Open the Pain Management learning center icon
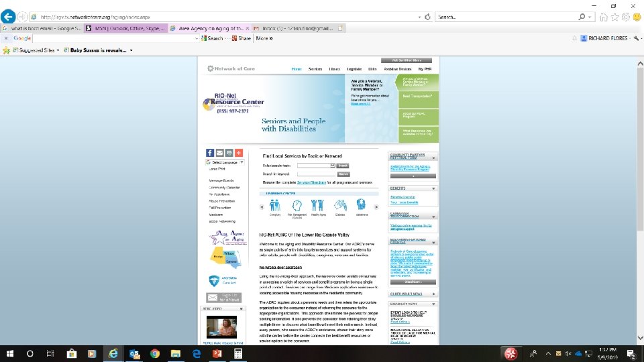Image resolution: width=644 pixels, height=362 pixels. (x=297, y=205)
